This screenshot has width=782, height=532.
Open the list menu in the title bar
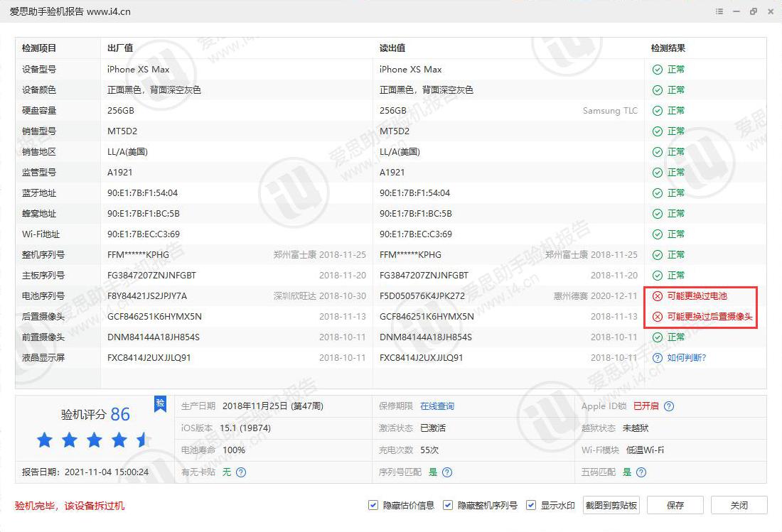click(719, 11)
